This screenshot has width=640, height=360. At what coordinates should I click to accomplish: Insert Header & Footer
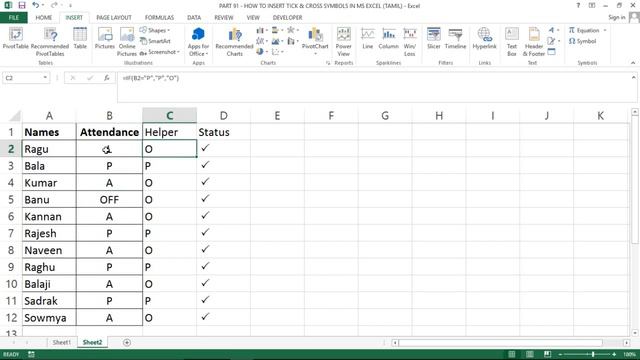point(534,42)
